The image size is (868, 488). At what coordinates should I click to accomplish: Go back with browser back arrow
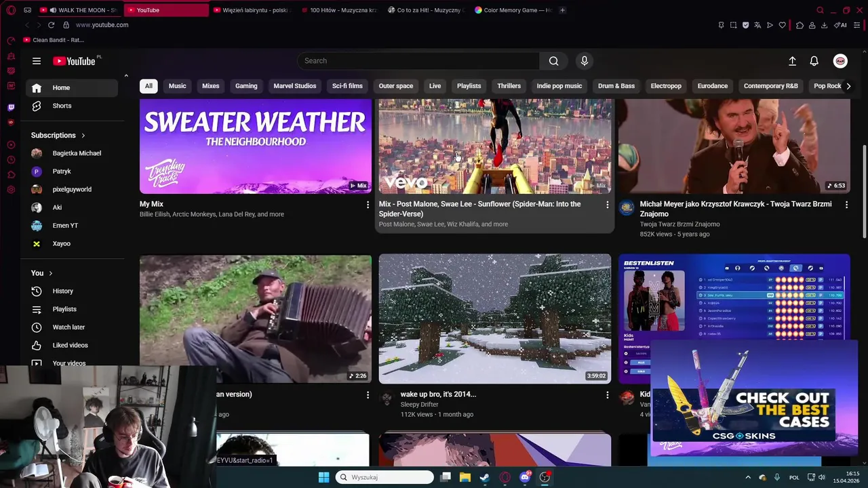point(26,25)
